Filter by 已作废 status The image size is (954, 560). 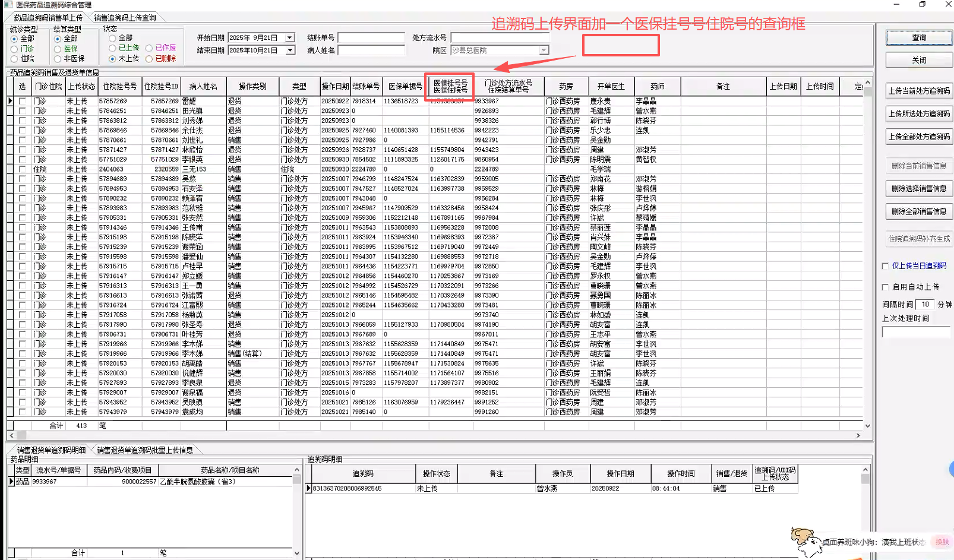pyautogui.click(x=149, y=48)
